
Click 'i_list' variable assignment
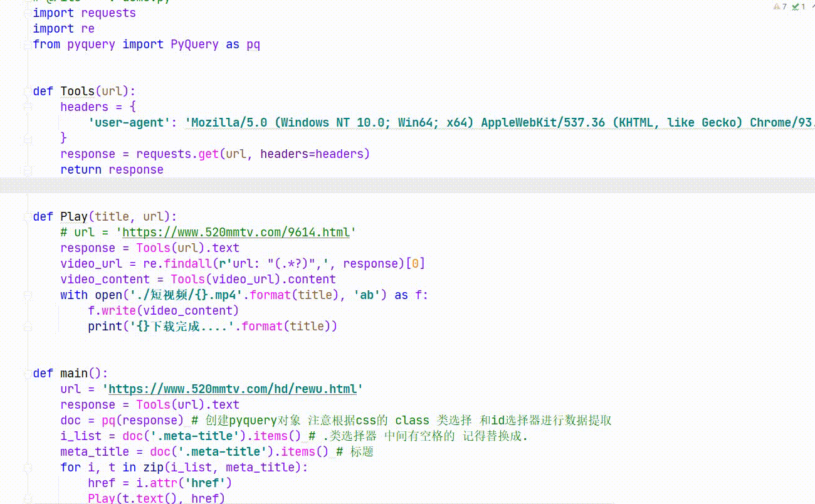point(81,436)
